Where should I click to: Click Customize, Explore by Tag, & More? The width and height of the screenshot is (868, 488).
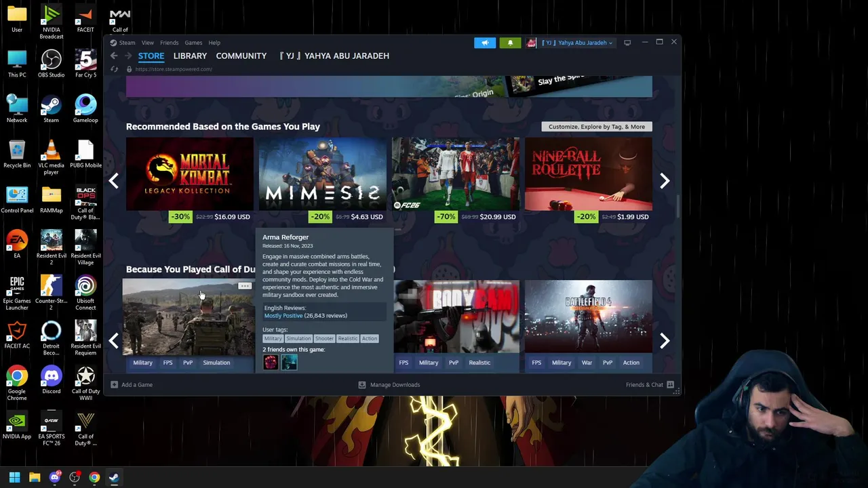(597, 127)
